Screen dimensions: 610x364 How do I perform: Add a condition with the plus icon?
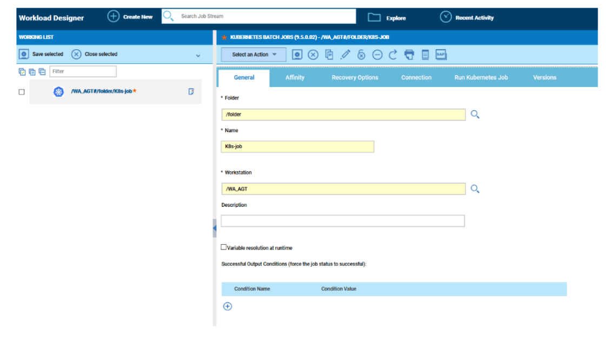coord(228,306)
